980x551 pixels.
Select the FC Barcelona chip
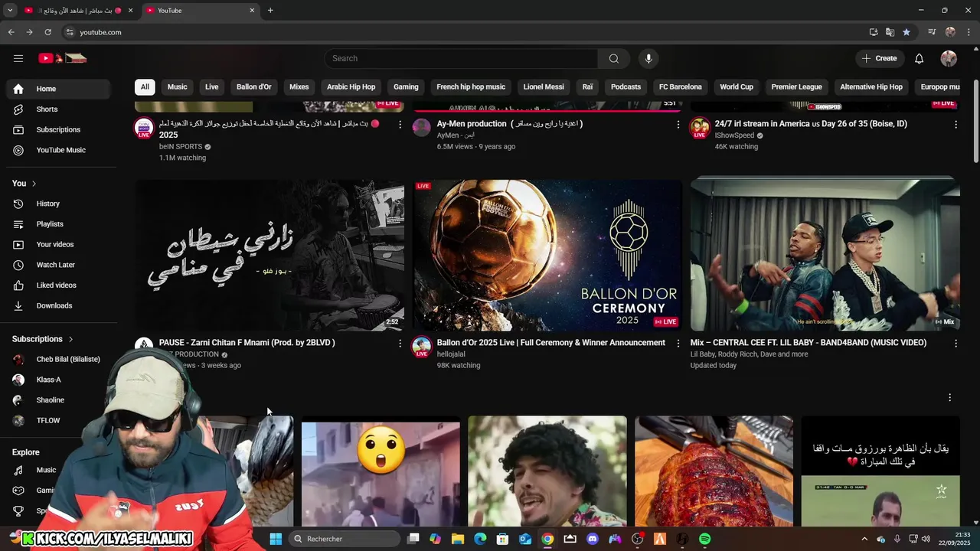tap(681, 87)
